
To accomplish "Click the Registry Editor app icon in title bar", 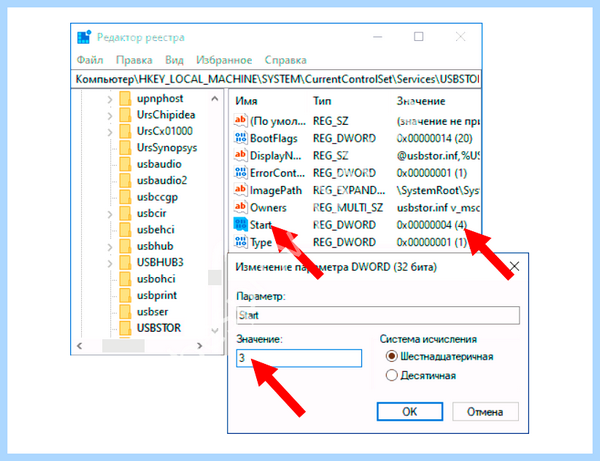I will tap(84, 37).
